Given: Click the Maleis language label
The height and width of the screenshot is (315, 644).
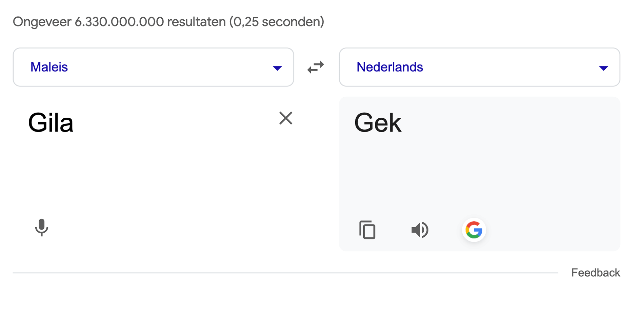Looking at the screenshot, I should pos(49,67).
